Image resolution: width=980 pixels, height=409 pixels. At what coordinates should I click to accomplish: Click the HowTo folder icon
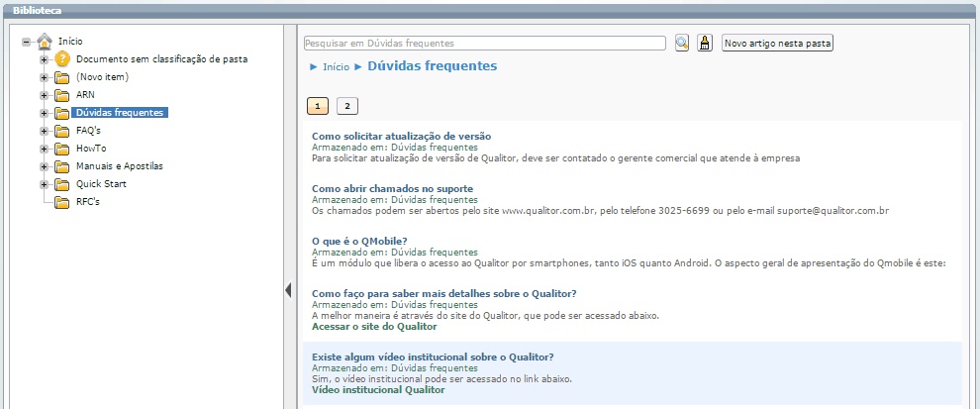click(62, 149)
